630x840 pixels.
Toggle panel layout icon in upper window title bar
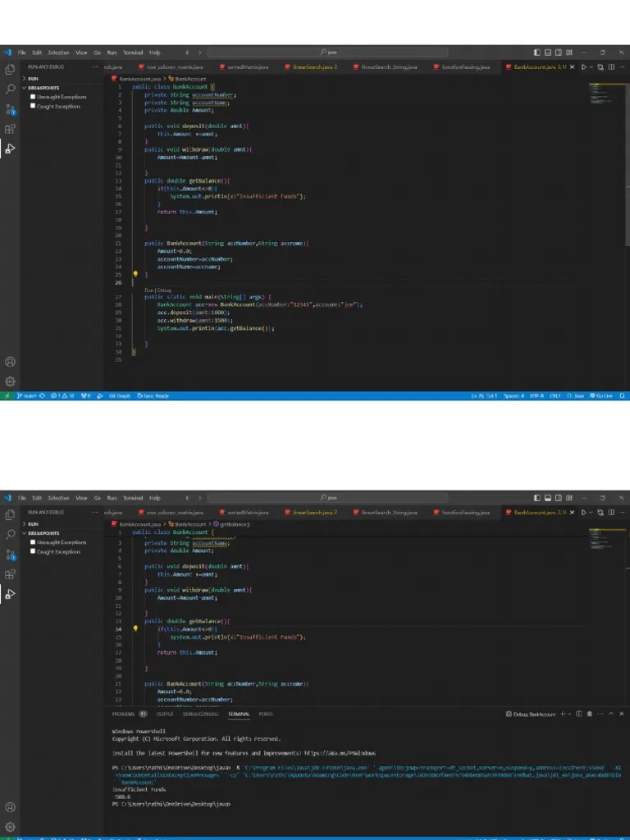547,52
